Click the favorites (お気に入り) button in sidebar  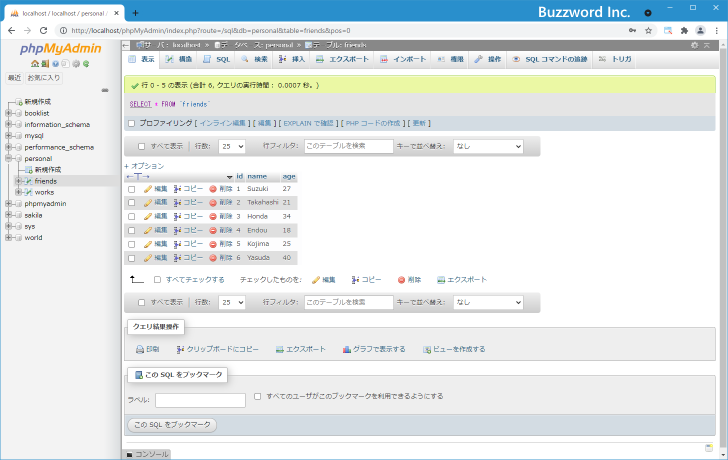[x=44, y=78]
